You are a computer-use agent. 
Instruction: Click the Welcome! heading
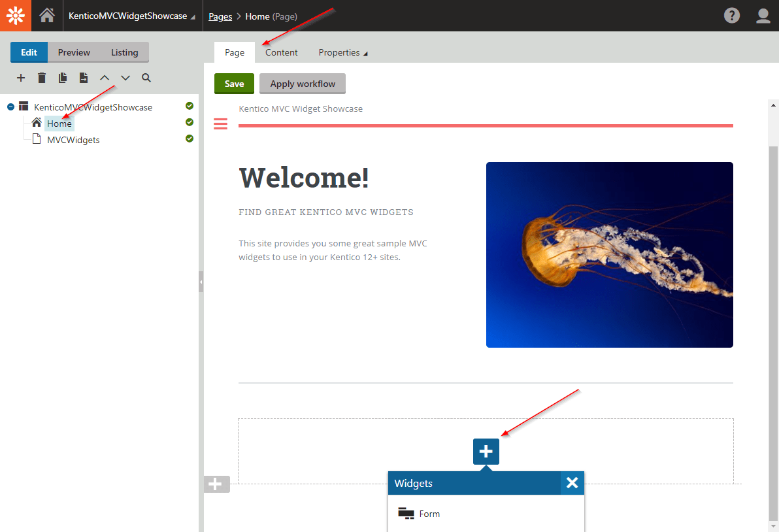[303, 178]
